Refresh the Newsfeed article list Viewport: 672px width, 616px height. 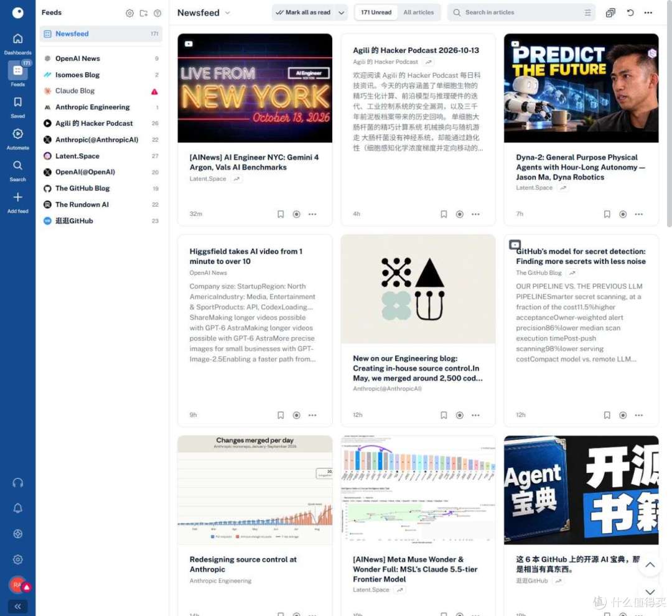click(x=630, y=13)
